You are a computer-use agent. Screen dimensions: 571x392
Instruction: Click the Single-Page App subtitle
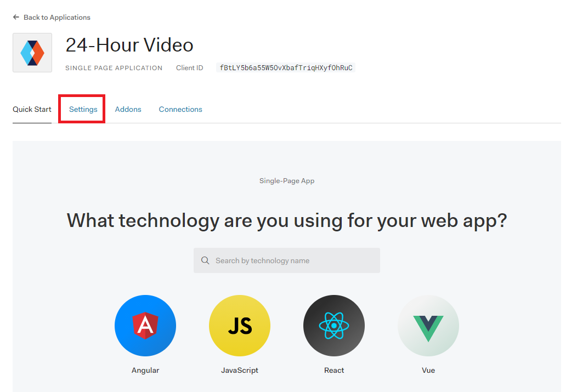[x=286, y=181]
